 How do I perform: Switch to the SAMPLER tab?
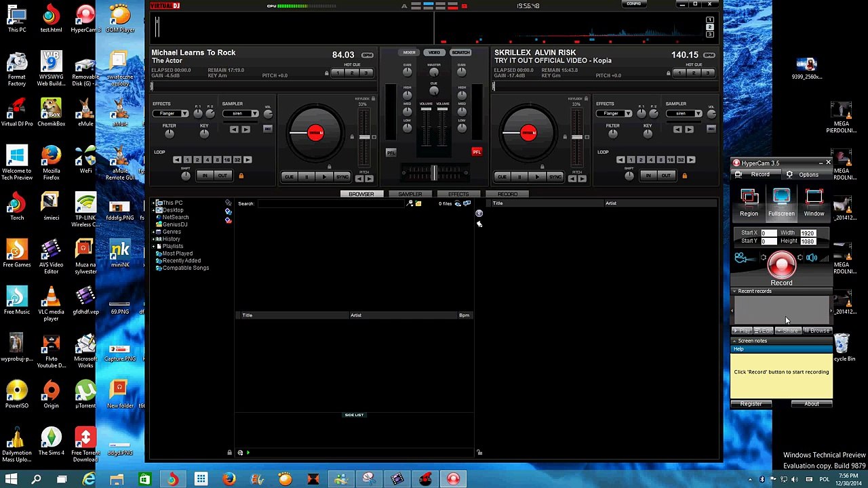click(x=410, y=194)
